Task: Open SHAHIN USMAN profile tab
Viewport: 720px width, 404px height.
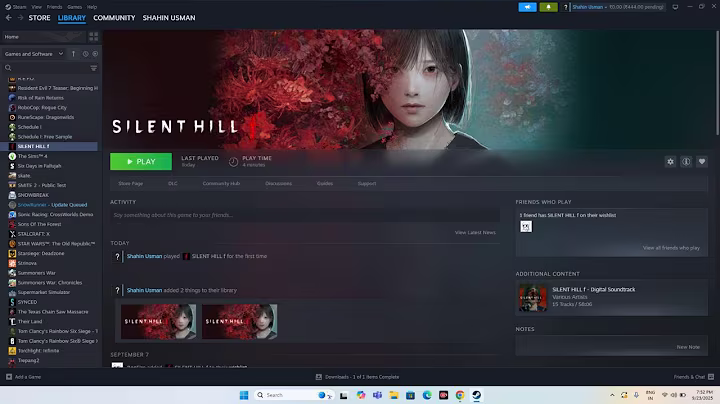Action: (x=169, y=17)
